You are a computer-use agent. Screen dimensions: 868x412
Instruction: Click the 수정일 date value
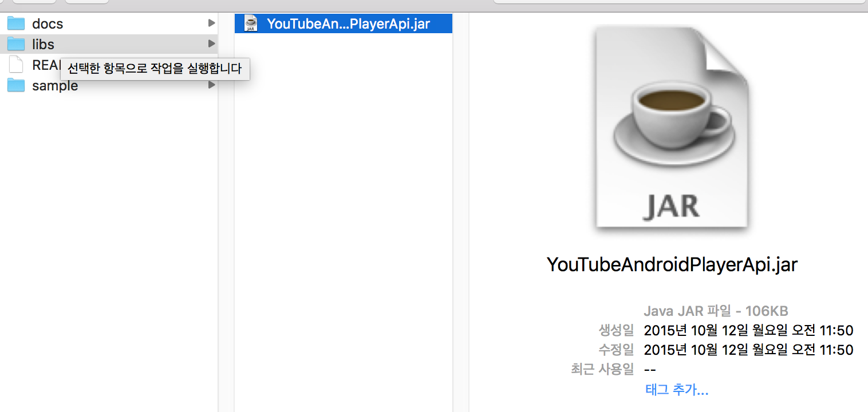point(748,350)
